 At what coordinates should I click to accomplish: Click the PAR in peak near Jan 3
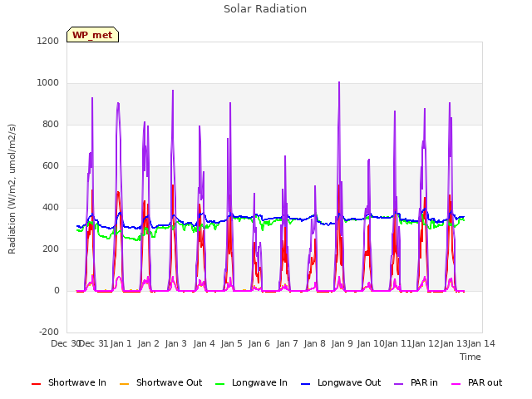click(x=173, y=91)
